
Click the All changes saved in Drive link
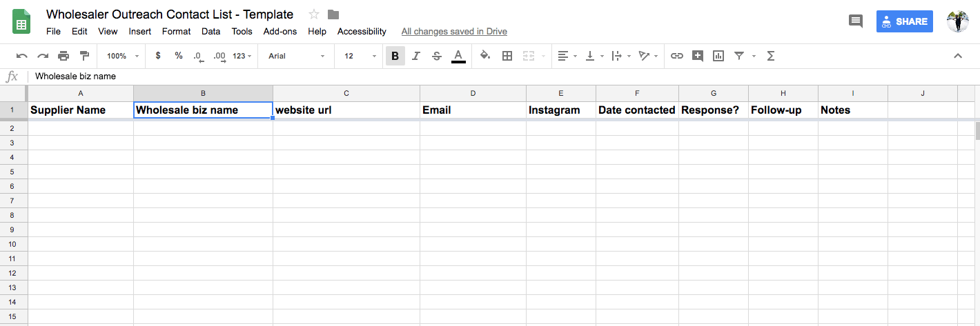(454, 31)
